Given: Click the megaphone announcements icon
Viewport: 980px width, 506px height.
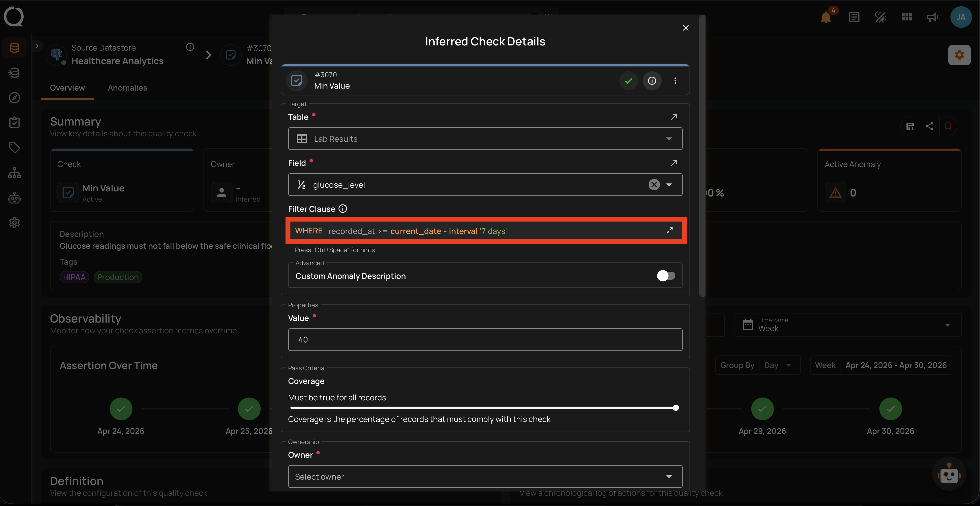Looking at the screenshot, I should coord(933,17).
